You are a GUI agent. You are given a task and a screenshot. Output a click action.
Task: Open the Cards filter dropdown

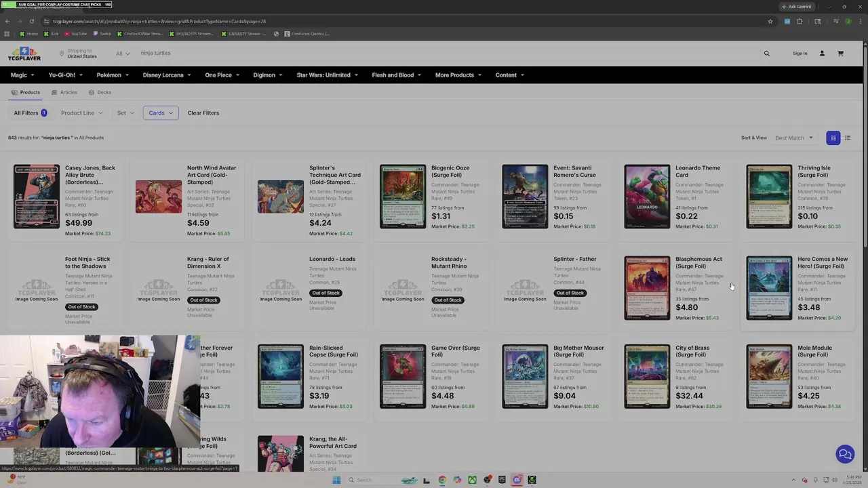point(161,113)
